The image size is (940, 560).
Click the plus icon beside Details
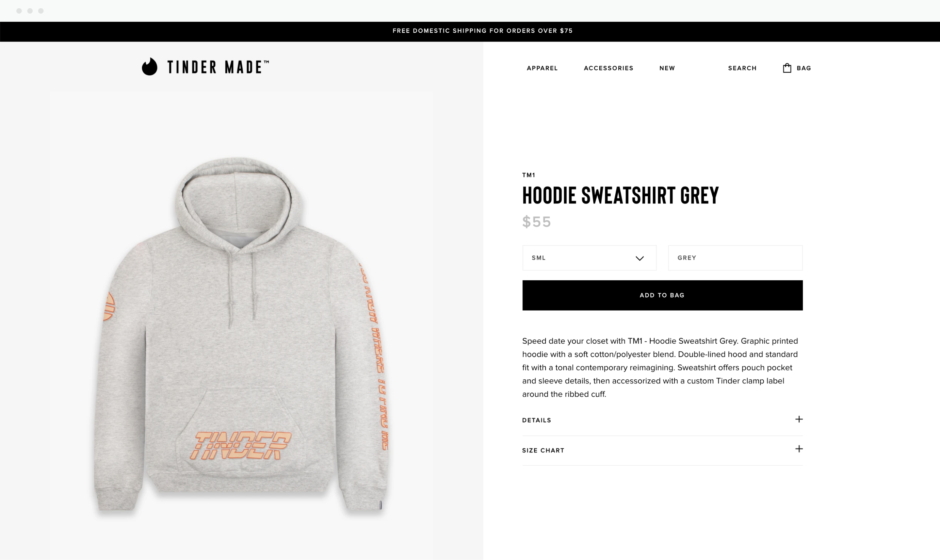[x=799, y=419]
